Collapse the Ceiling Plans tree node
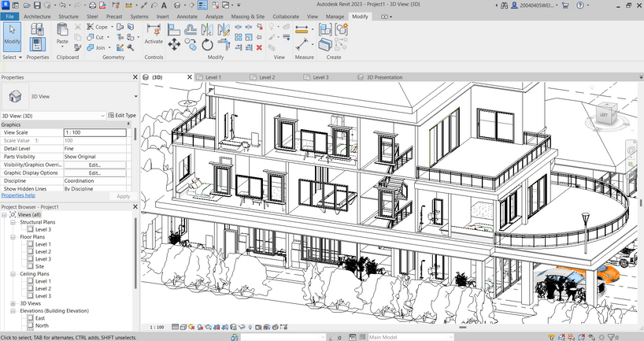This screenshot has height=341, width=644. tap(13, 274)
